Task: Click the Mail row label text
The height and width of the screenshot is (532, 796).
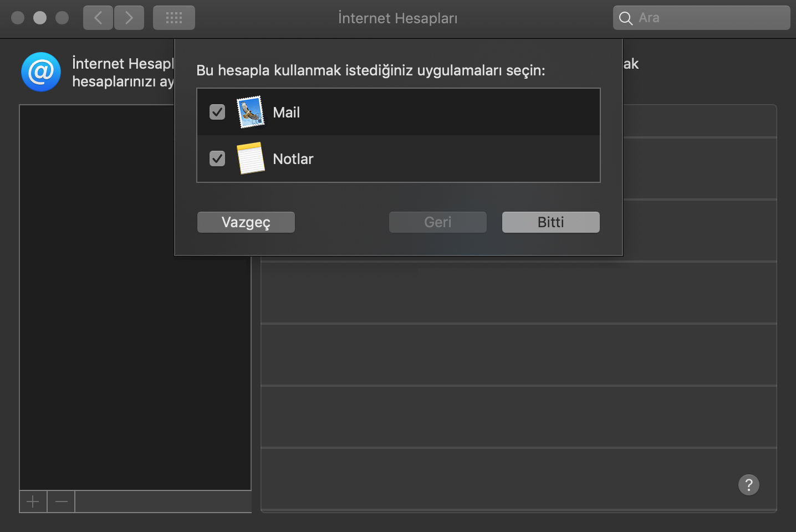Action: click(x=286, y=112)
